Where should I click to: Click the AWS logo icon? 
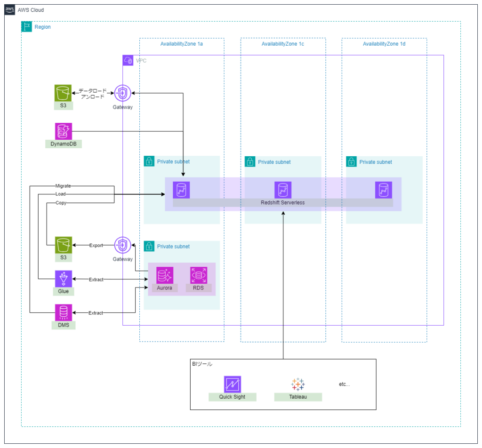pos(9,9)
